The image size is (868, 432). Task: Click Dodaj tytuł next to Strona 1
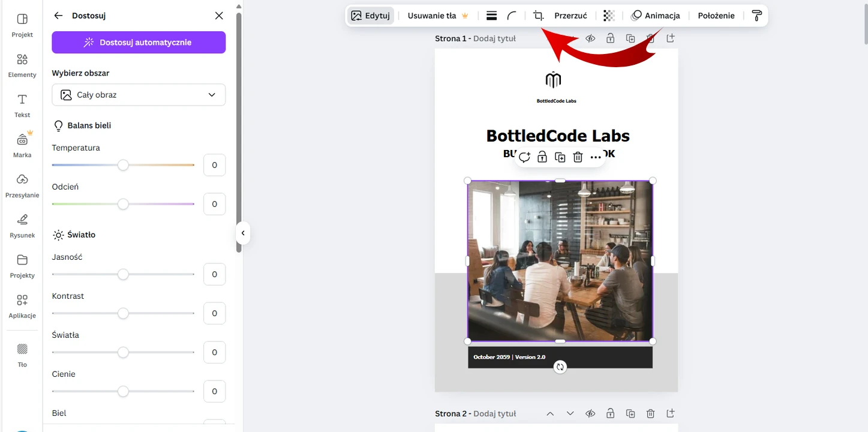point(494,38)
